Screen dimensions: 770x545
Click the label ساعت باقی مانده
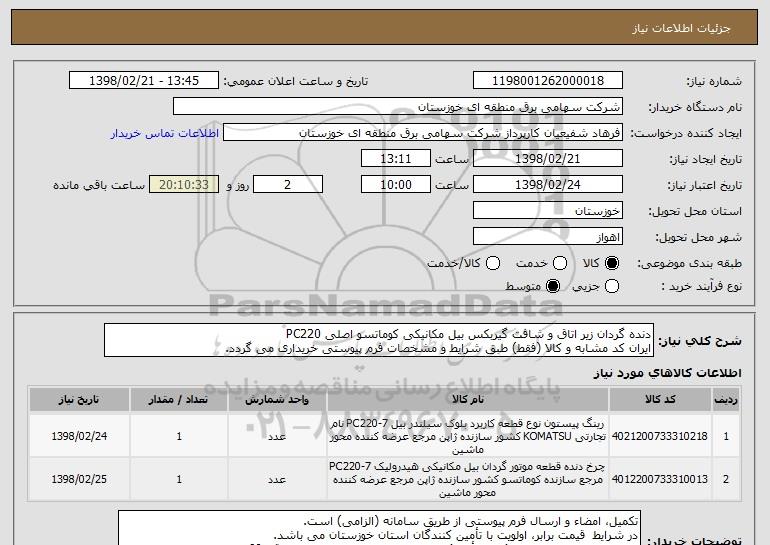[99, 185]
